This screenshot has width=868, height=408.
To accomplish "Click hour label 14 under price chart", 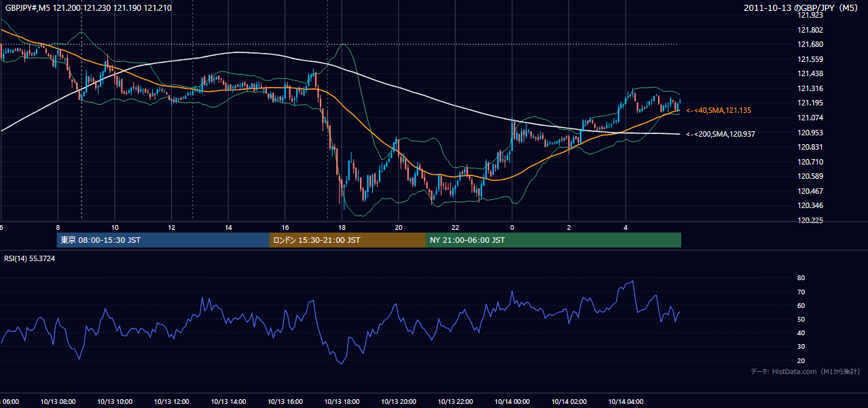I will (x=228, y=228).
